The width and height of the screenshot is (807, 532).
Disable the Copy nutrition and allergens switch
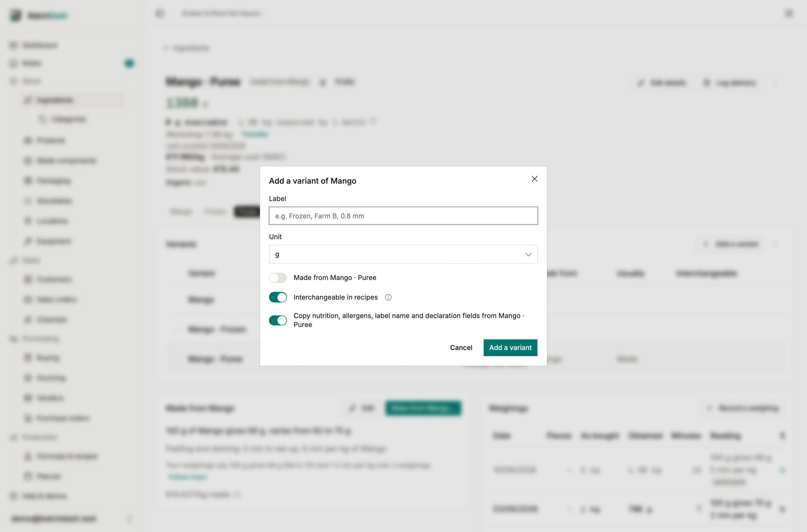(x=278, y=320)
